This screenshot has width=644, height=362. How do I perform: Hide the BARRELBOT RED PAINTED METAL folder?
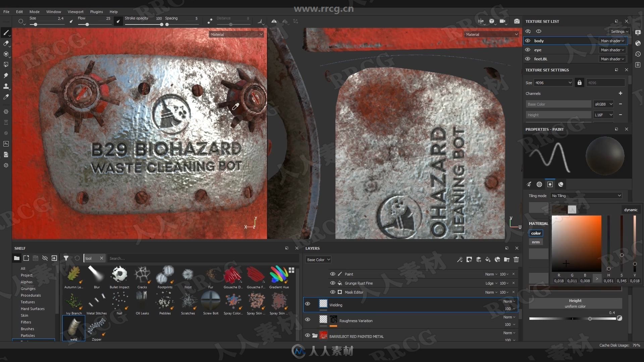(x=308, y=335)
